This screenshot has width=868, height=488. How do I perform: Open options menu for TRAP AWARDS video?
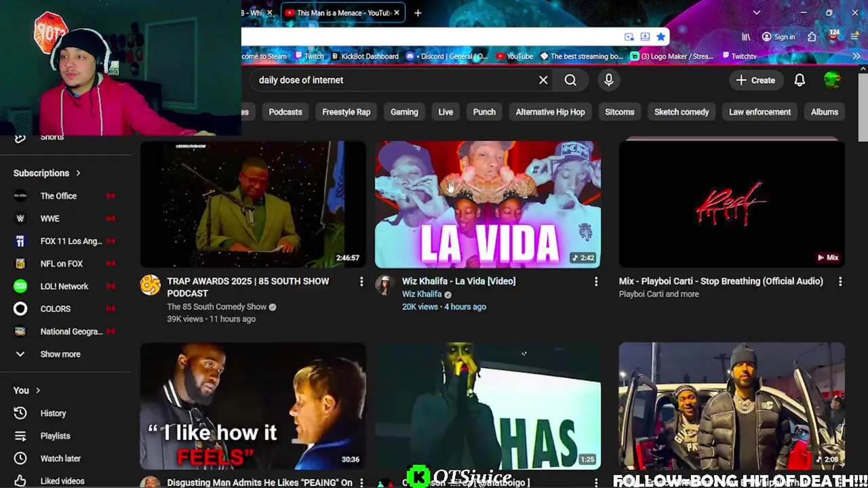coord(361,281)
